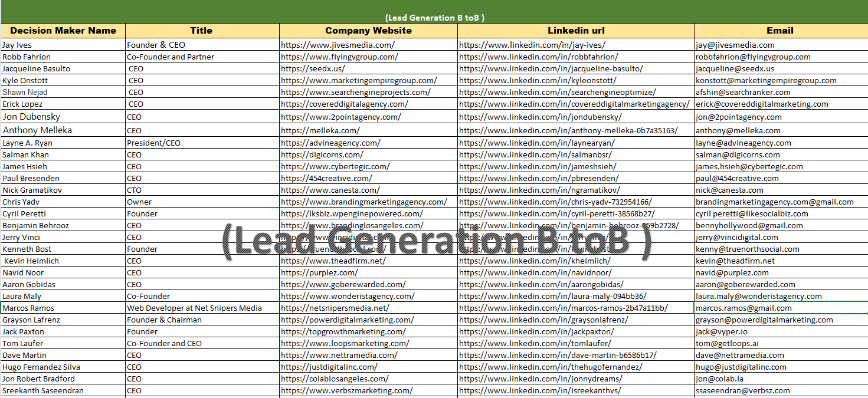
Task: Click the canesta.com website cell
Action: pyautogui.click(x=369, y=190)
